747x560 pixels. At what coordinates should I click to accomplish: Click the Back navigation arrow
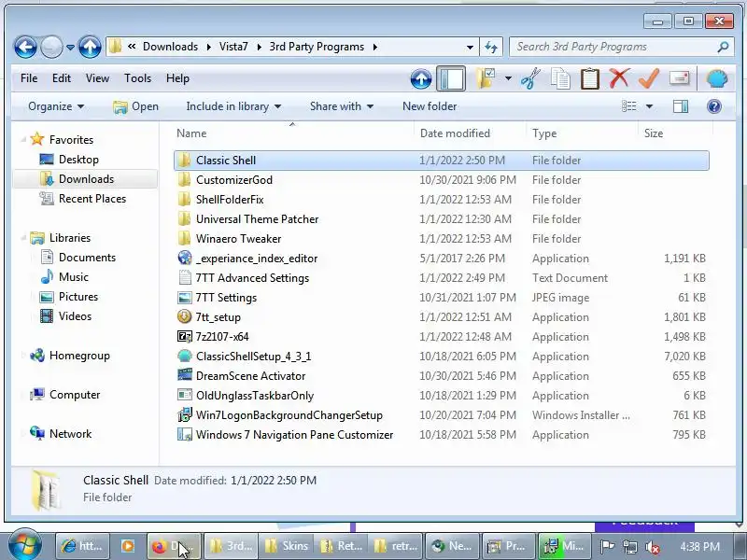25,48
